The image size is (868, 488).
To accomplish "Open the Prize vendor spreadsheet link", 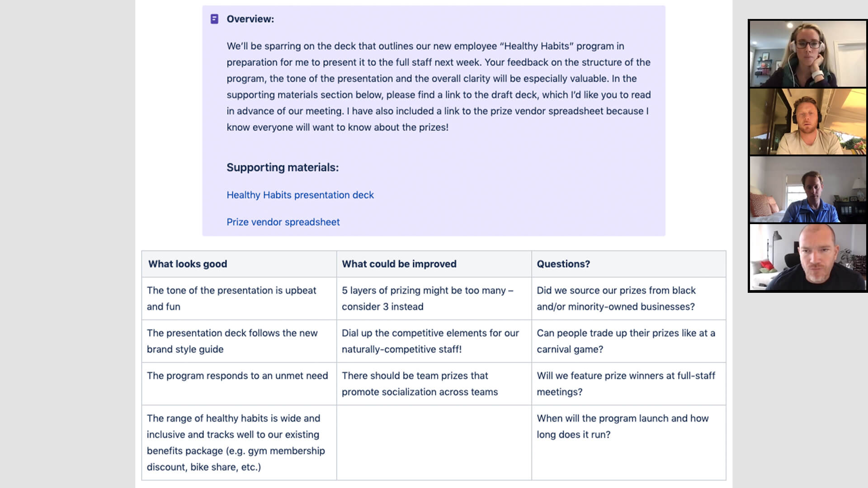I will pos(283,222).
